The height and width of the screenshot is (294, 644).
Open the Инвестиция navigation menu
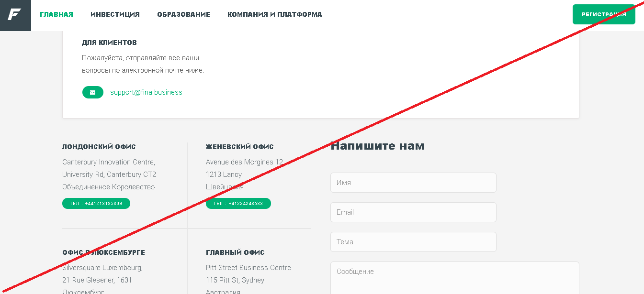coord(115,14)
